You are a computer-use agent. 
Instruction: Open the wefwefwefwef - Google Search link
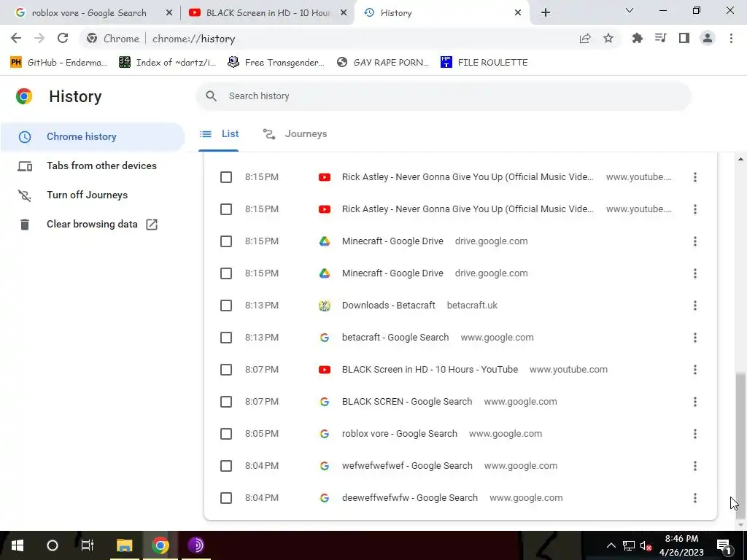(407, 466)
